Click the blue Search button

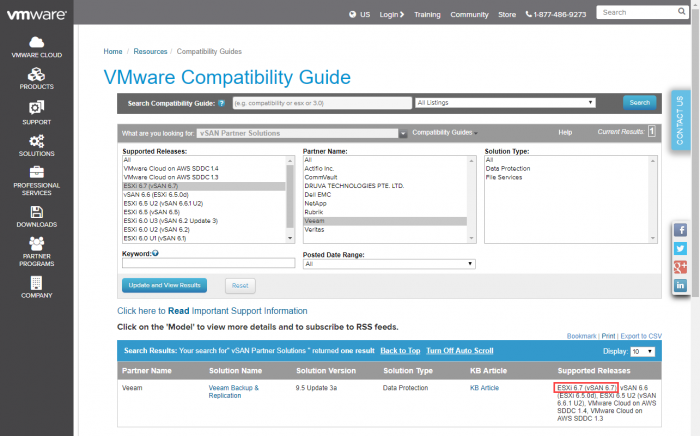[639, 103]
